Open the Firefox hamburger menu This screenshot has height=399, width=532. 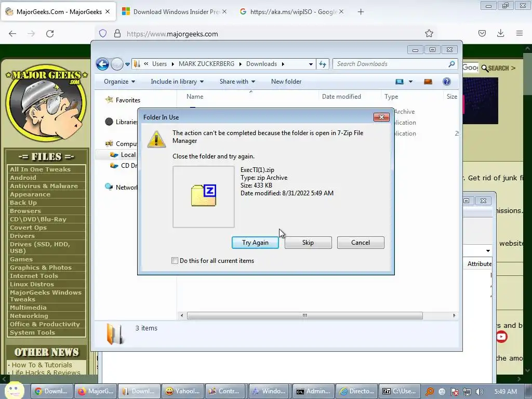(x=520, y=33)
